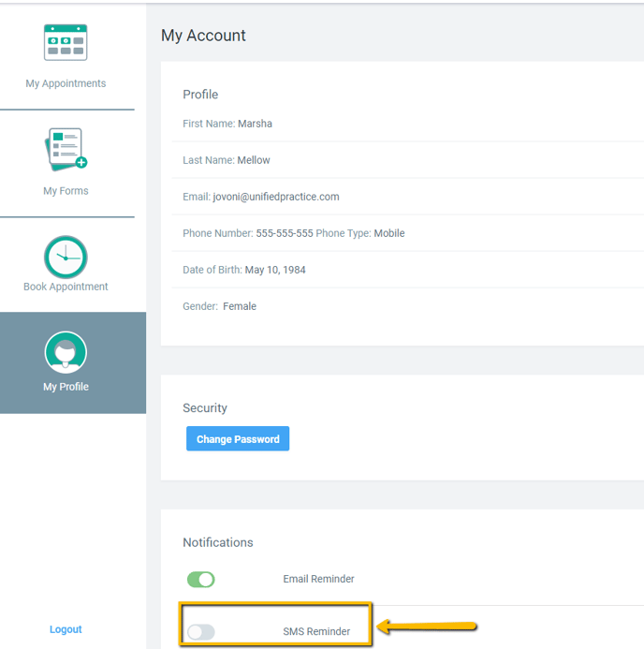Viewport: 644px width, 649px height.
Task: Click the email address jovoni@unifiedpractice.com
Action: 276,197
